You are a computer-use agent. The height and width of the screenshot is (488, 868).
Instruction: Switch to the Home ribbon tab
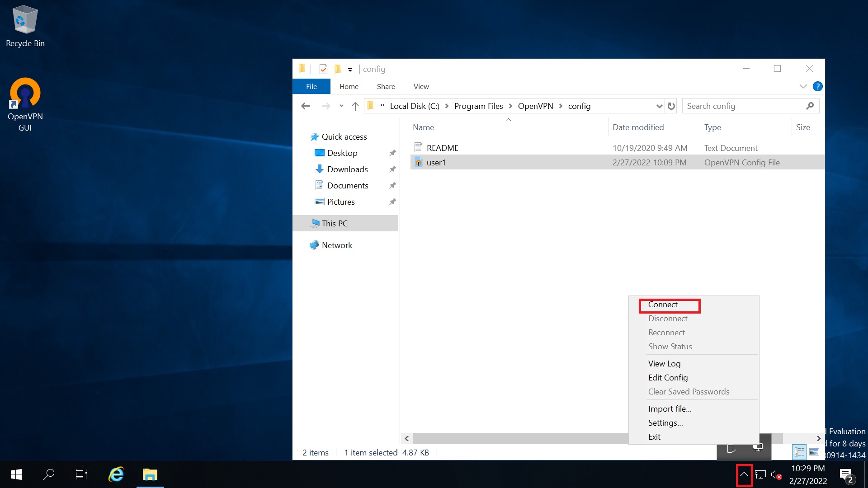(x=349, y=86)
